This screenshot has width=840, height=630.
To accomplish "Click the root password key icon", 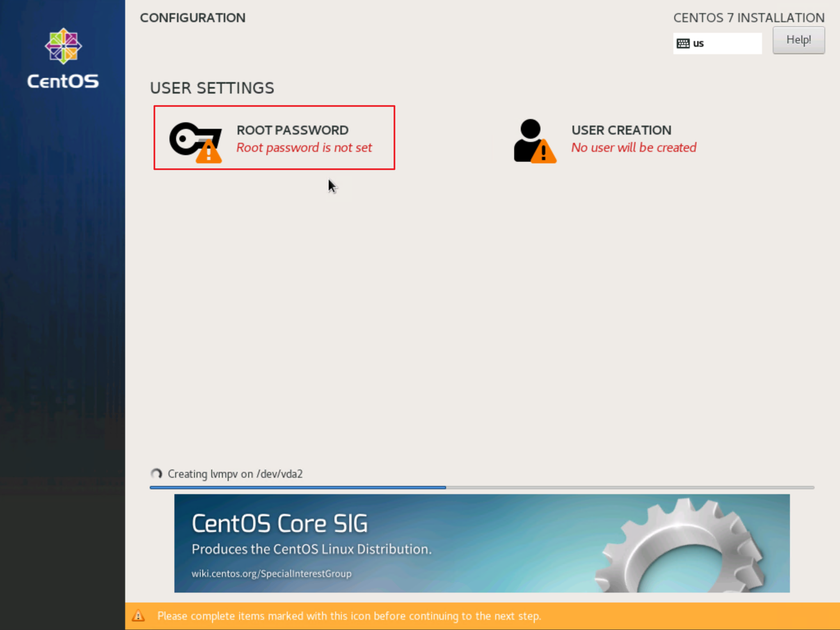I will 195,140.
